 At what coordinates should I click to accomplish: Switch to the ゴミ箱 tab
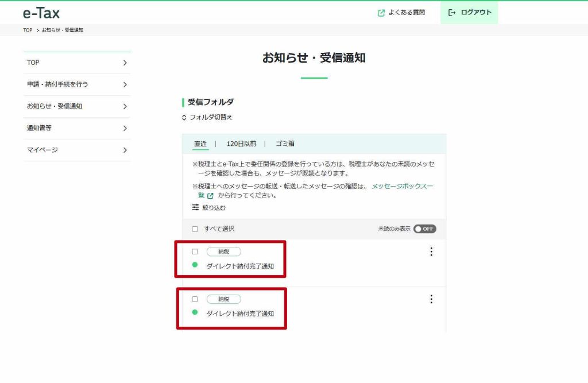284,144
